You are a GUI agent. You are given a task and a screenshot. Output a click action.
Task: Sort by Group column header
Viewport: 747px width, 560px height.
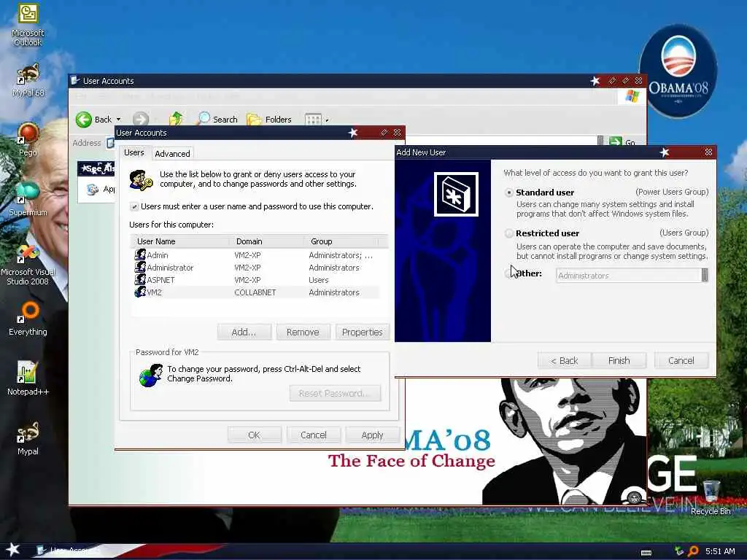pyautogui.click(x=341, y=241)
